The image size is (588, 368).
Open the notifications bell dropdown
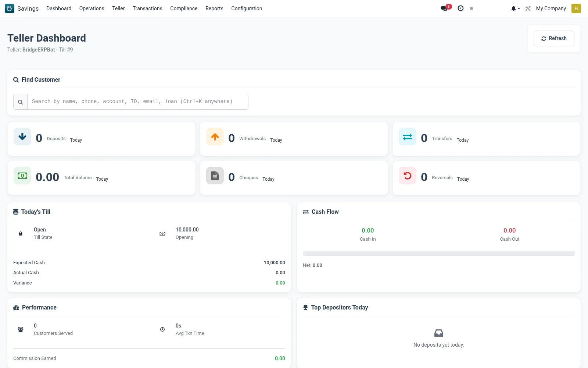click(x=515, y=8)
